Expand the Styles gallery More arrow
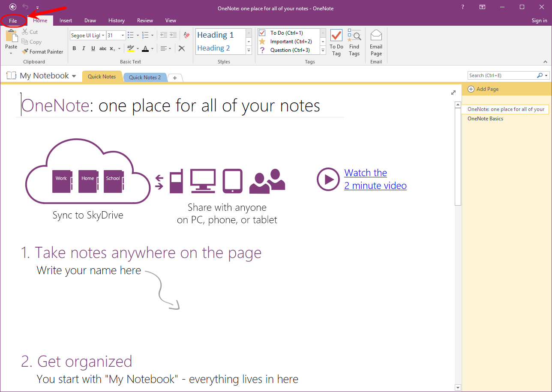Image resolution: width=552 pixels, height=392 pixels. click(249, 51)
